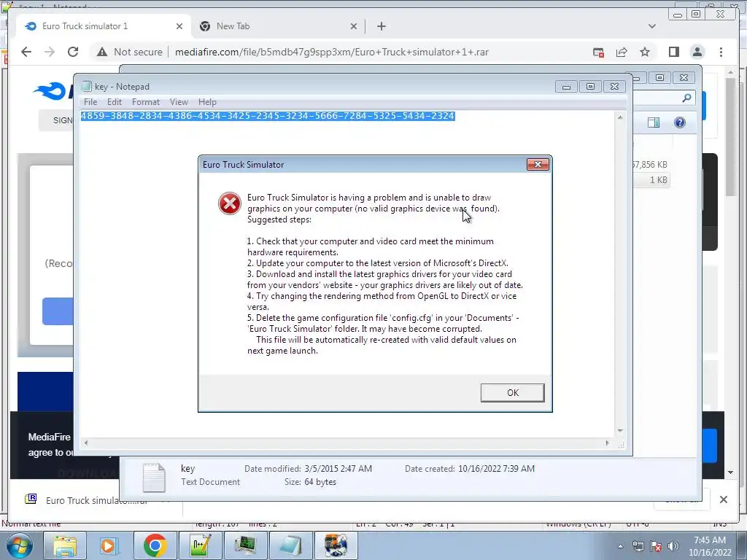Image resolution: width=747 pixels, height=560 pixels.
Task: Click the MediaFire logo on the page
Action: 53,90
